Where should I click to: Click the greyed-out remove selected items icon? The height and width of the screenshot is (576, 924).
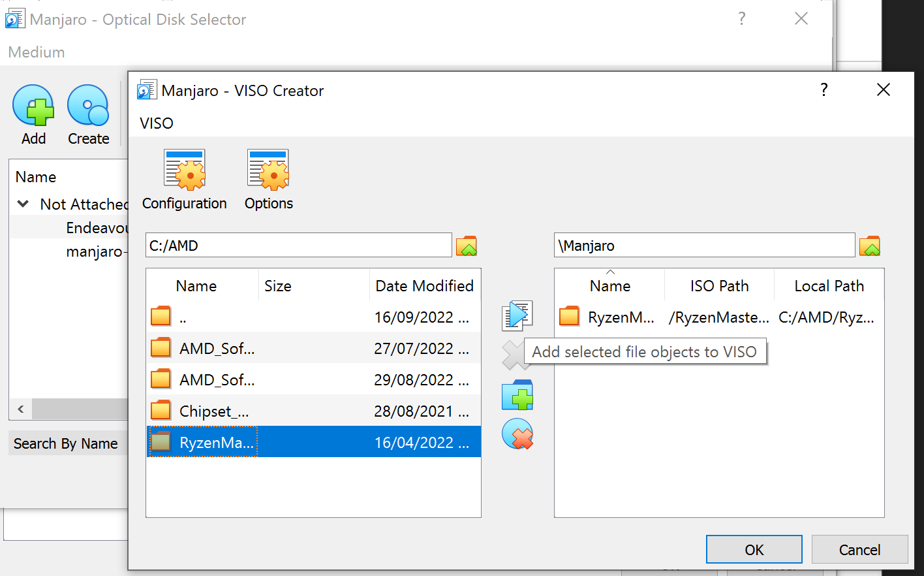tap(514, 355)
